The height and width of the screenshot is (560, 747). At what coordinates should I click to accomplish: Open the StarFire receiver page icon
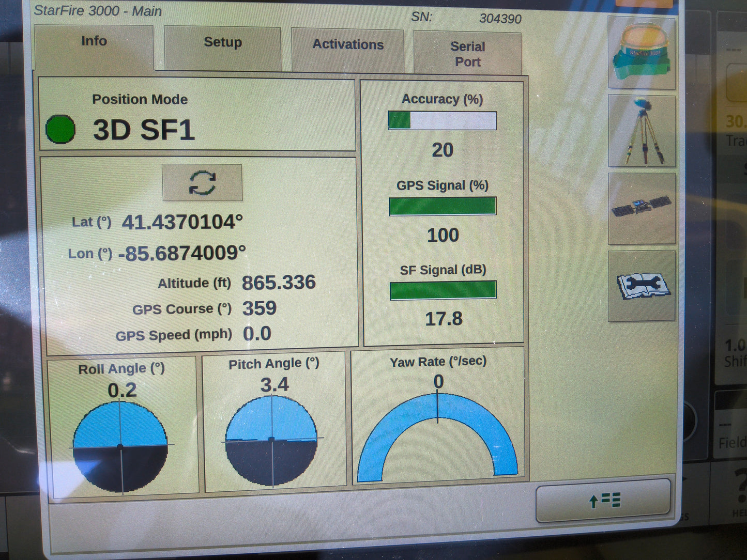(x=642, y=54)
